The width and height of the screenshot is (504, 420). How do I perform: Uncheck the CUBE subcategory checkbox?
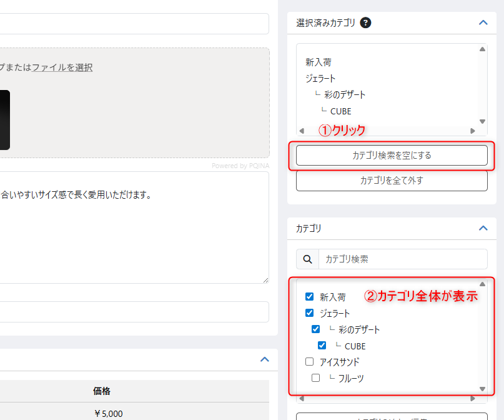322,346
